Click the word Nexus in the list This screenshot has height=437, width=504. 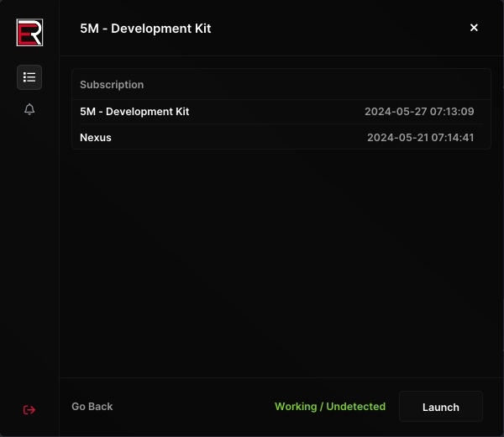pos(96,137)
